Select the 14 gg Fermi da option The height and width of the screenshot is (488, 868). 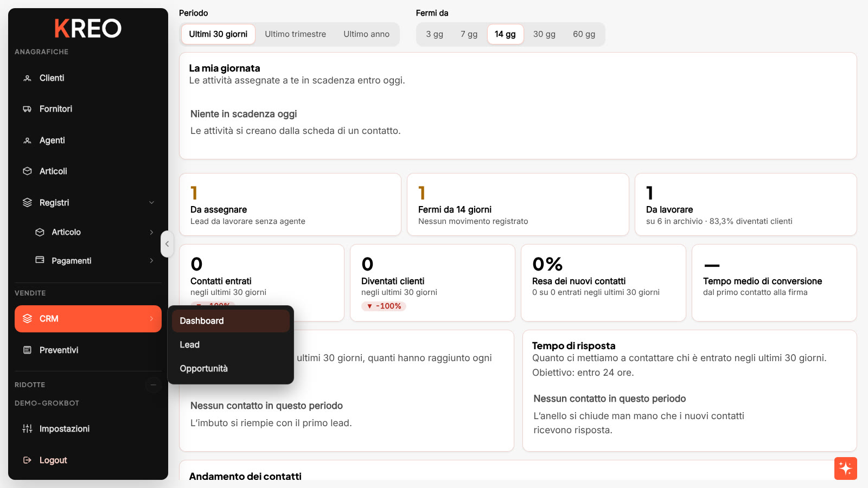(x=505, y=34)
